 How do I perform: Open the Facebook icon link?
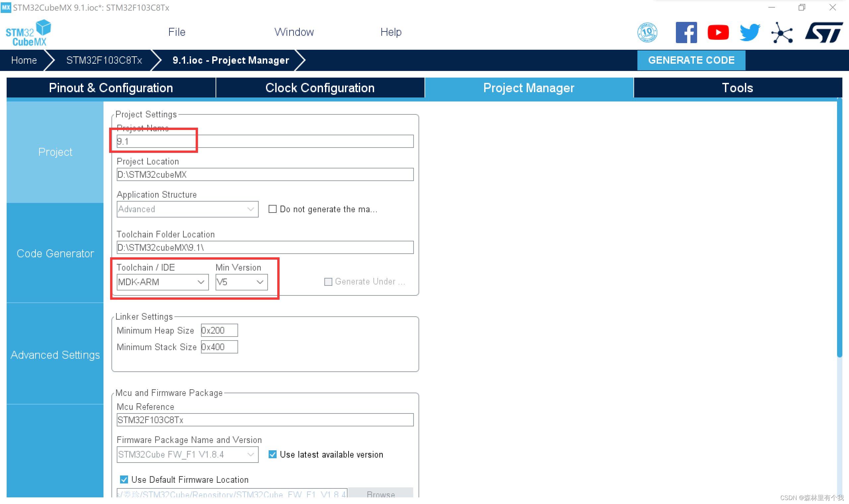[686, 32]
